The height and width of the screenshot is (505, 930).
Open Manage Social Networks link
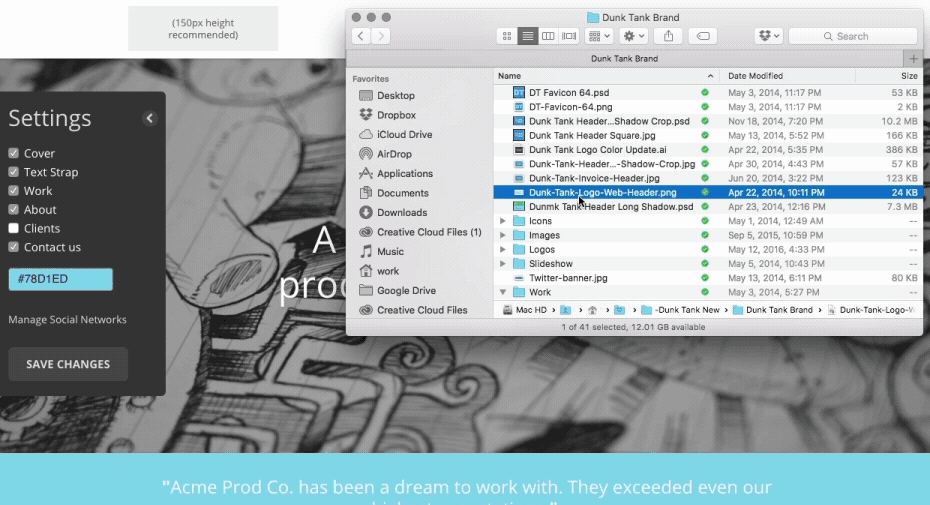click(68, 319)
